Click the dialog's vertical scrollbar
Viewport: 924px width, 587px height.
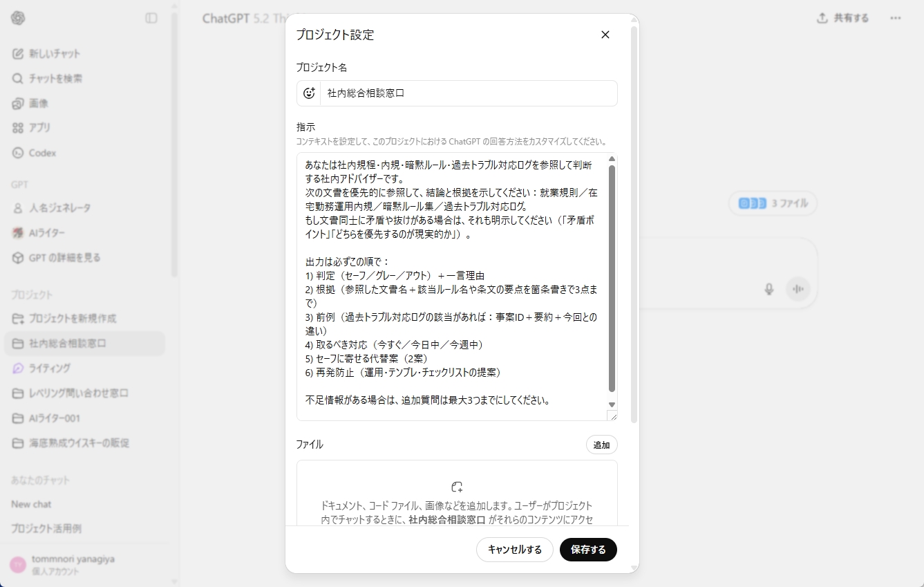click(x=634, y=225)
